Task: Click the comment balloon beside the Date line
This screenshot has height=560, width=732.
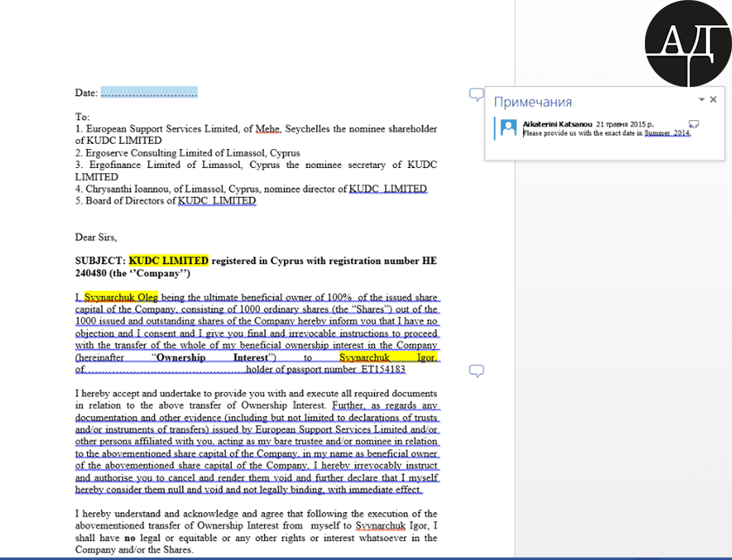Action: pos(476,94)
